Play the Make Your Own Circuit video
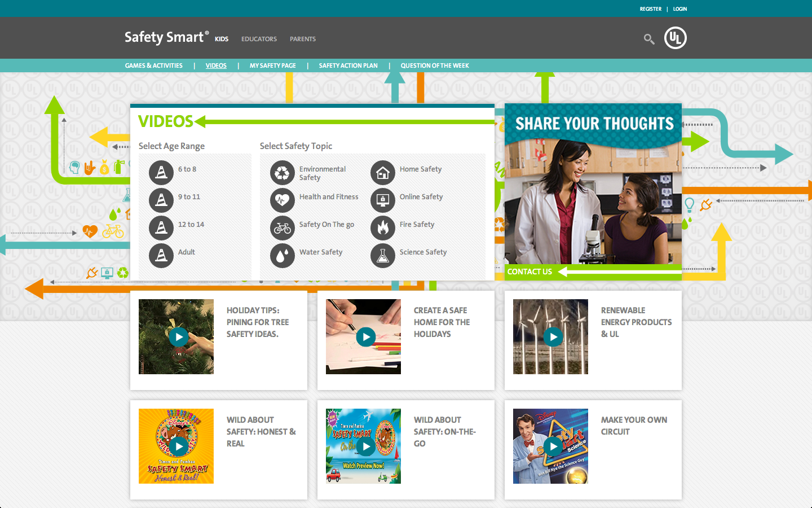 click(x=553, y=446)
